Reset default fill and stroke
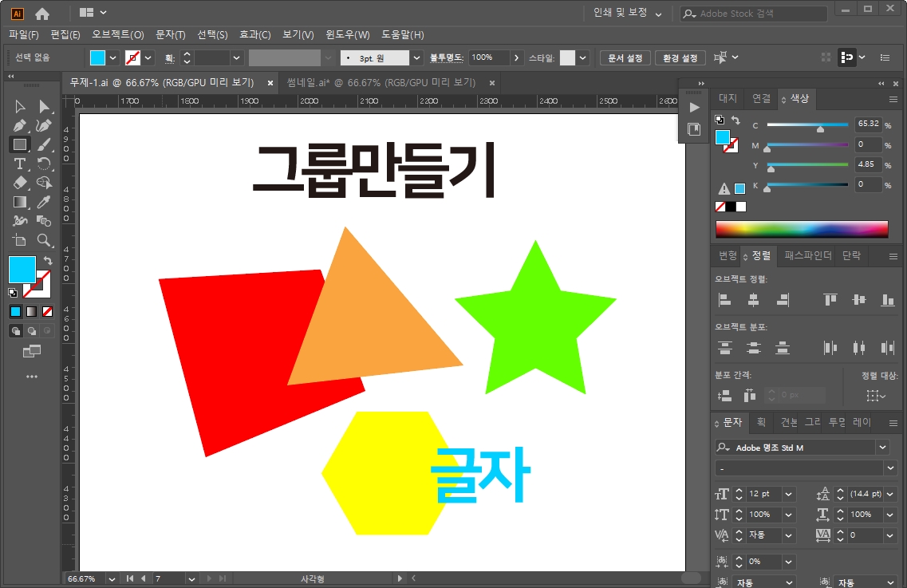This screenshot has width=907, height=588. tap(13, 293)
